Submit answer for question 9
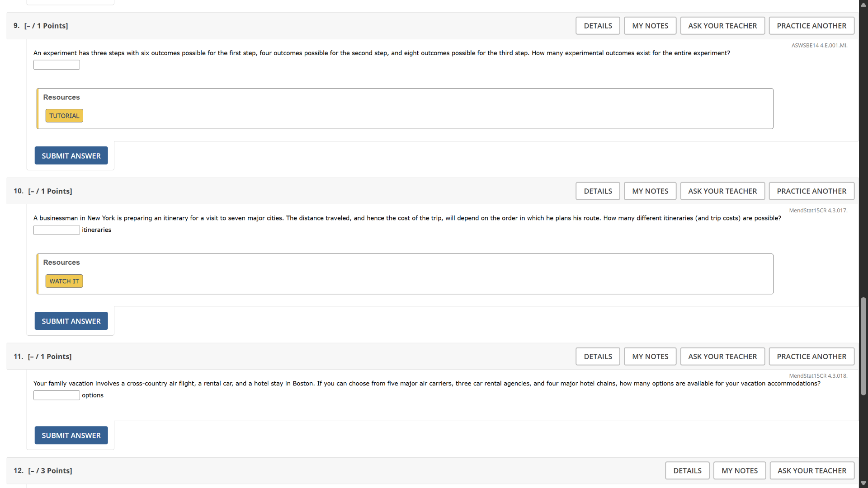868x488 pixels. [71, 156]
